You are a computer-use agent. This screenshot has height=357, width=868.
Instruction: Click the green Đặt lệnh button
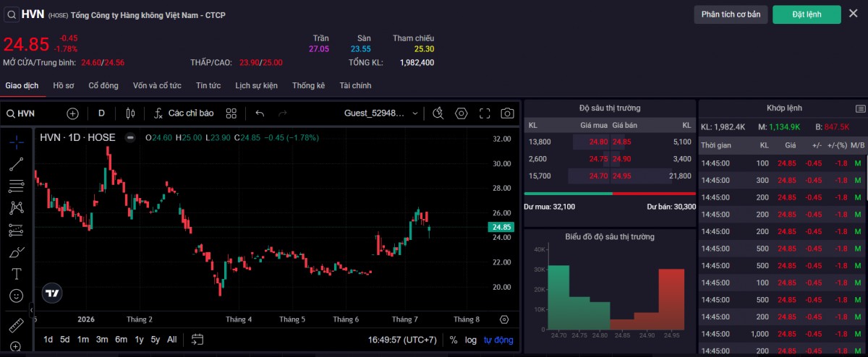[807, 14]
